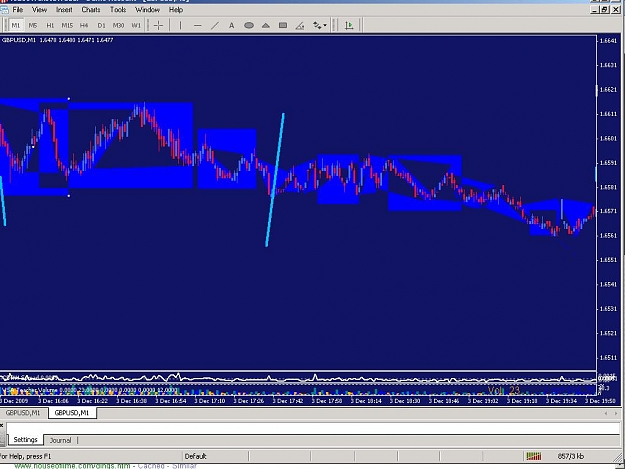Select the triangle shape tool

[266, 26]
